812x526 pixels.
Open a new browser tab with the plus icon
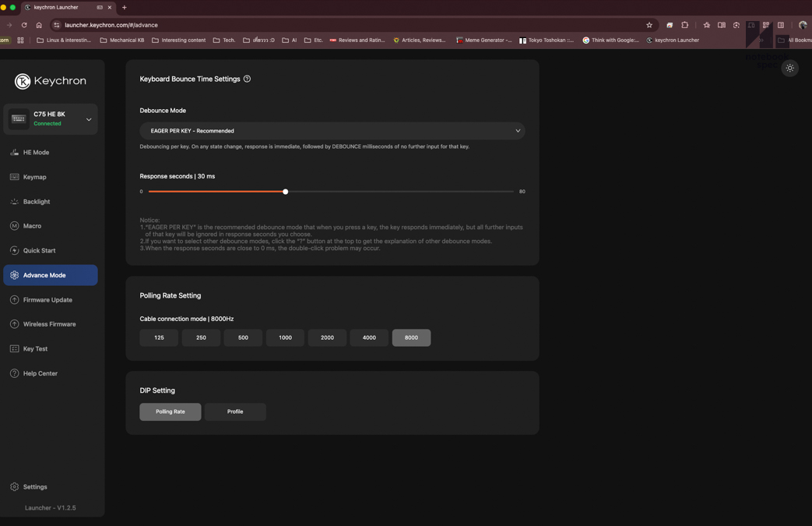(125, 8)
